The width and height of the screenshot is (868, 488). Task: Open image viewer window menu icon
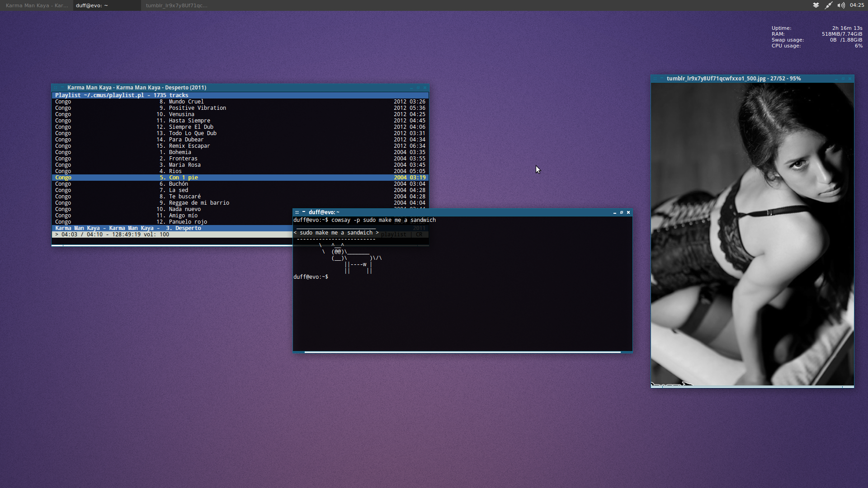(x=655, y=79)
